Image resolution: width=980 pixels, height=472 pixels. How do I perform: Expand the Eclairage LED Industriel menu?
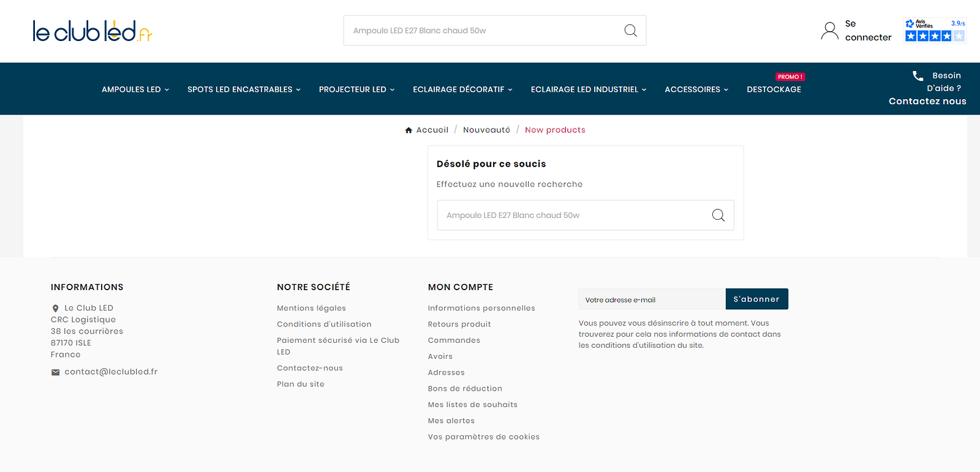pos(589,89)
